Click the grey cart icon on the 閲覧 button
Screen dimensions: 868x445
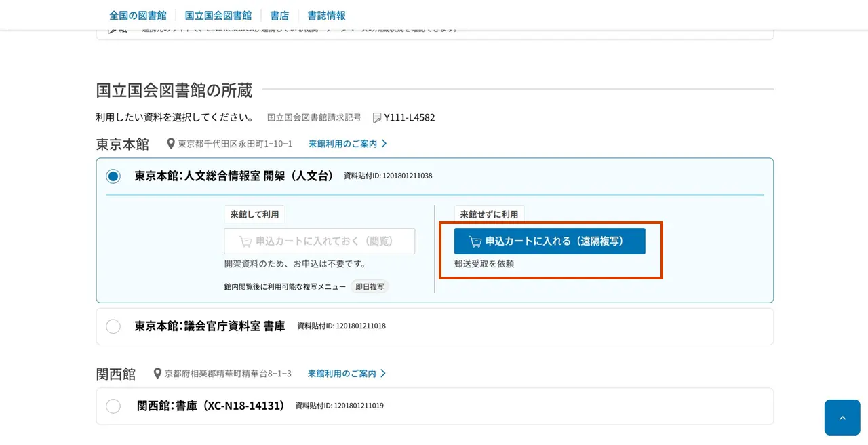pos(245,241)
